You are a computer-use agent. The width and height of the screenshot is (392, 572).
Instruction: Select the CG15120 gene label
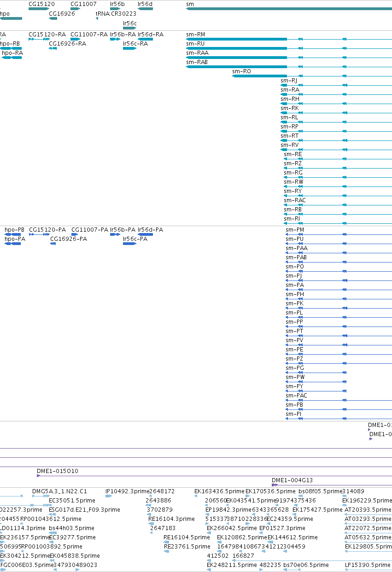[x=41, y=4]
